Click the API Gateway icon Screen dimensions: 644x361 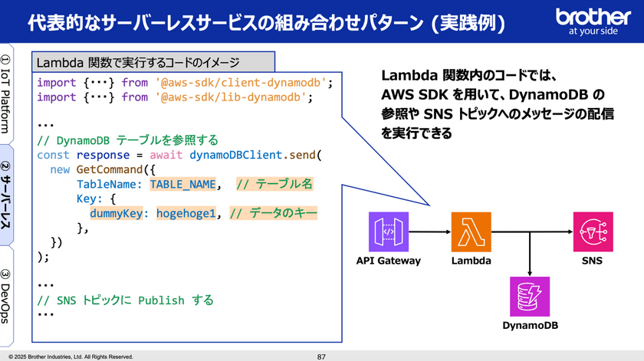[389, 232]
